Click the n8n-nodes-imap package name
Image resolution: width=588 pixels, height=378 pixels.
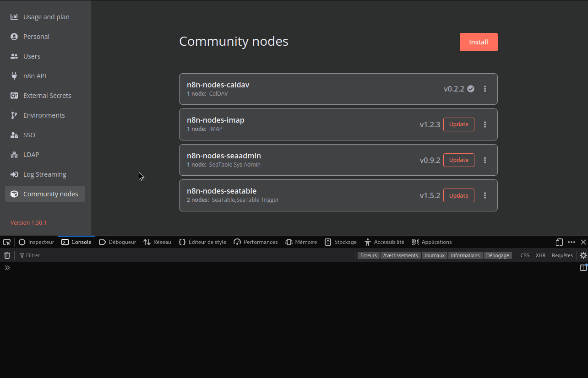pyautogui.click(x=216, y=120)
